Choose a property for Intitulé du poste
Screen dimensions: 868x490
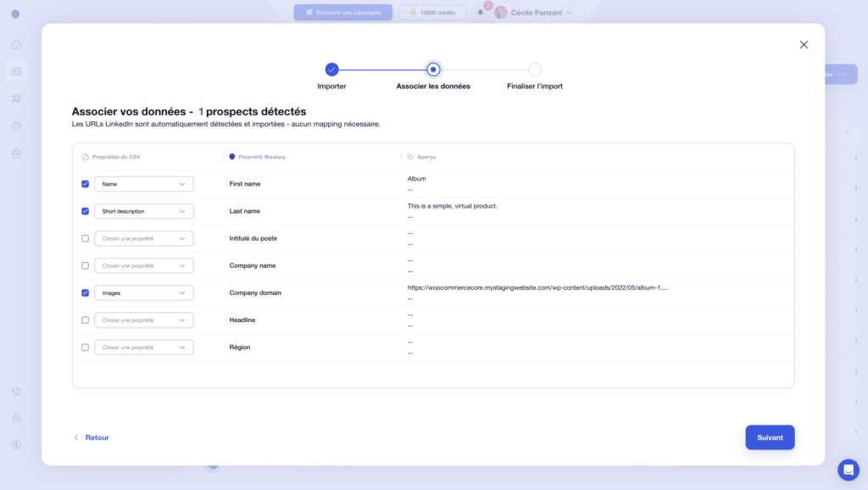tap(144, 238)
